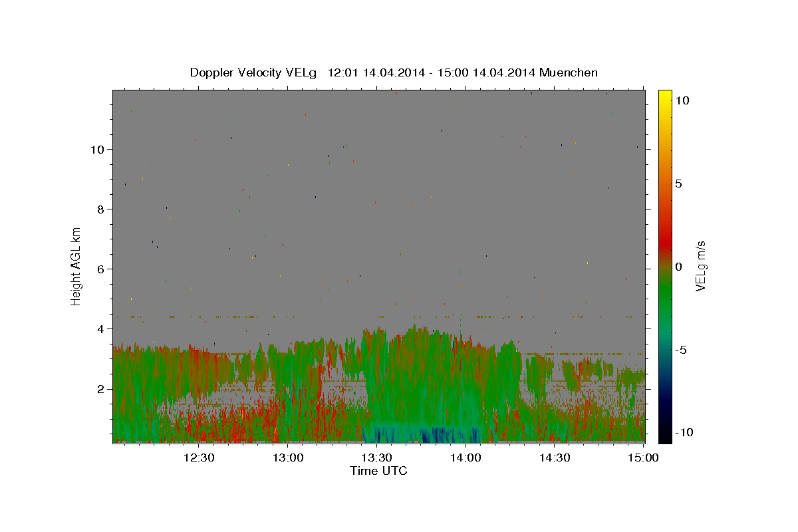Click the 15:00 time tick label
Image resolution: width=798 pixels, height=532 pixels.
click(643, 458)
